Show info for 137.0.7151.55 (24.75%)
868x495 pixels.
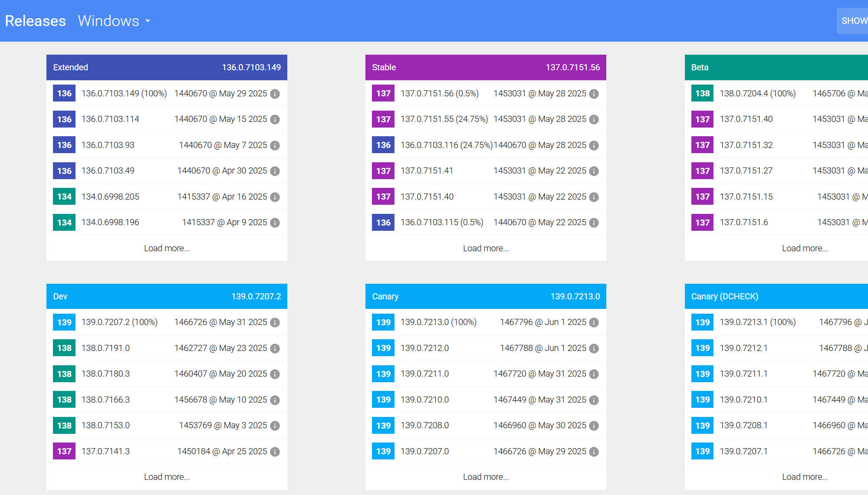(x=594, y=120)
